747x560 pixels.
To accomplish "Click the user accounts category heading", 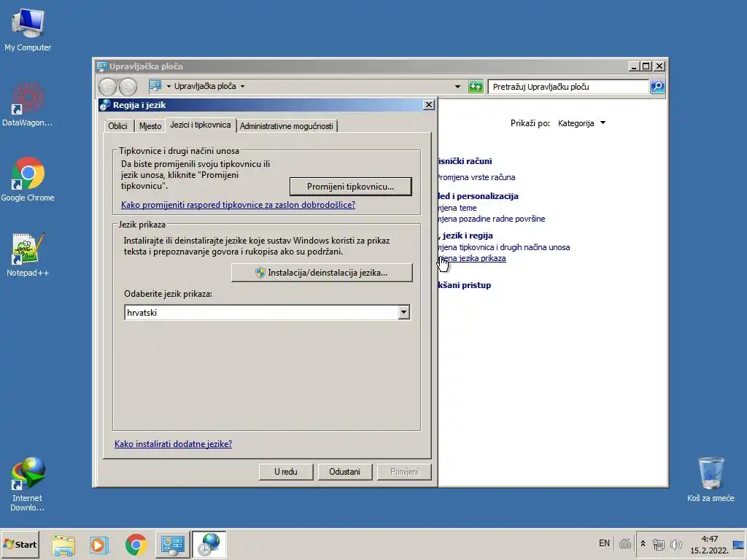I will [465, 161].
